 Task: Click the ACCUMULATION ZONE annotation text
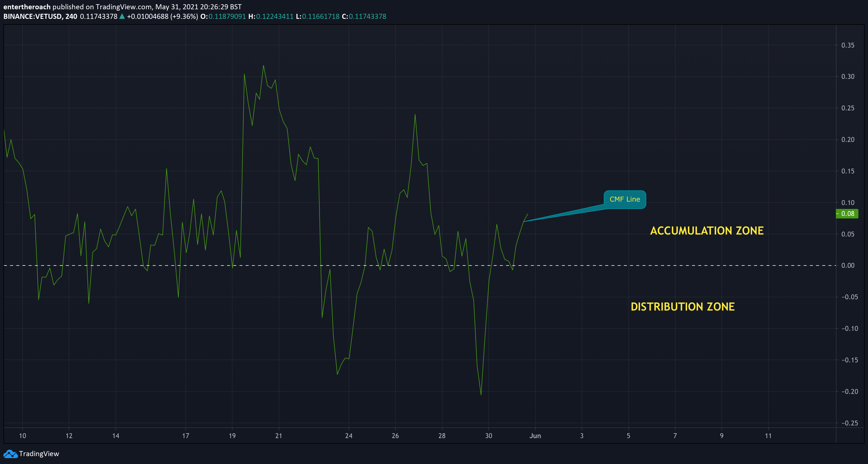coord(707,231)
